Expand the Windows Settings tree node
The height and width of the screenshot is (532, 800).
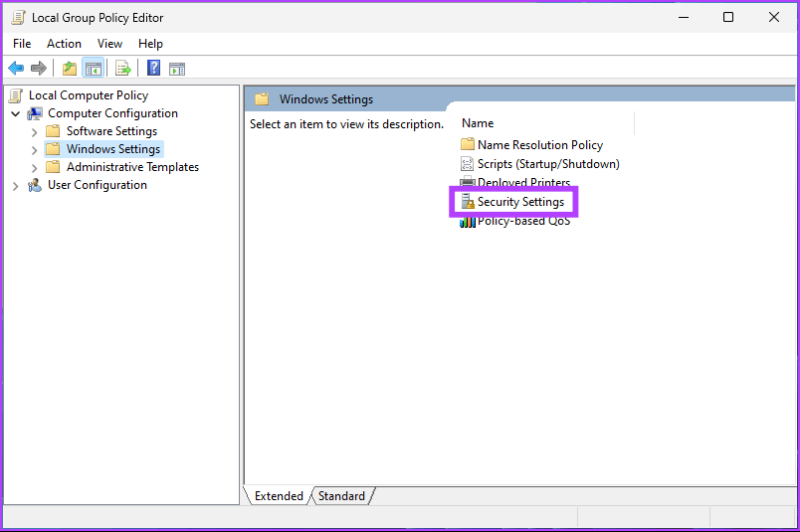pyautogui.click(x=34, y=150)
